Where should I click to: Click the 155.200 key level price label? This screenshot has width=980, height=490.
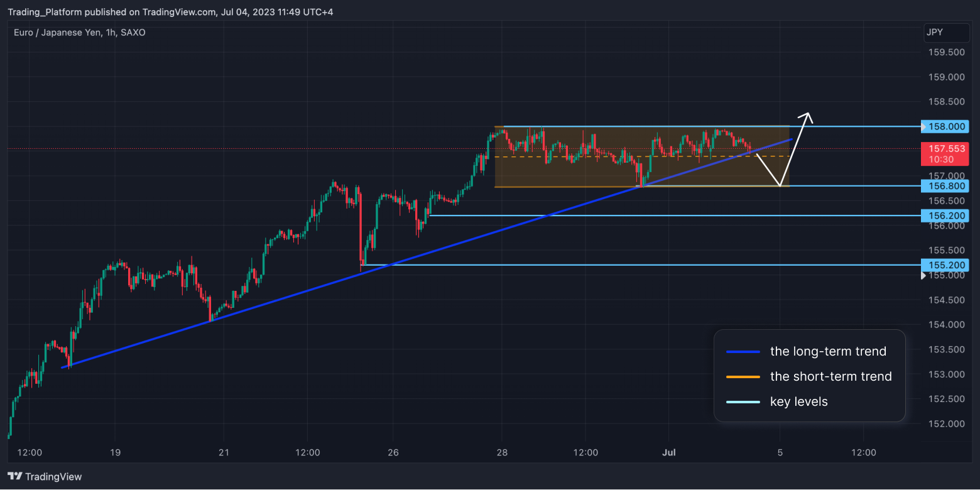pos(945,265)
